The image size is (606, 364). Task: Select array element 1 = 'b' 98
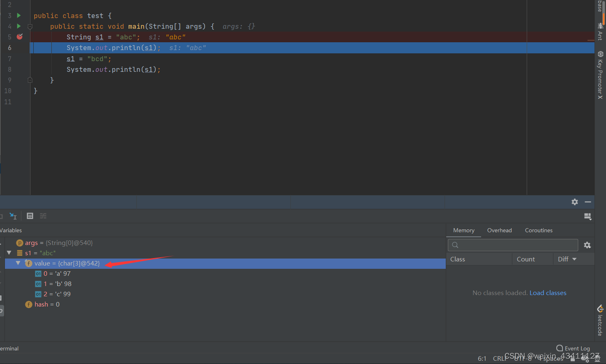[x=225, y=284]
